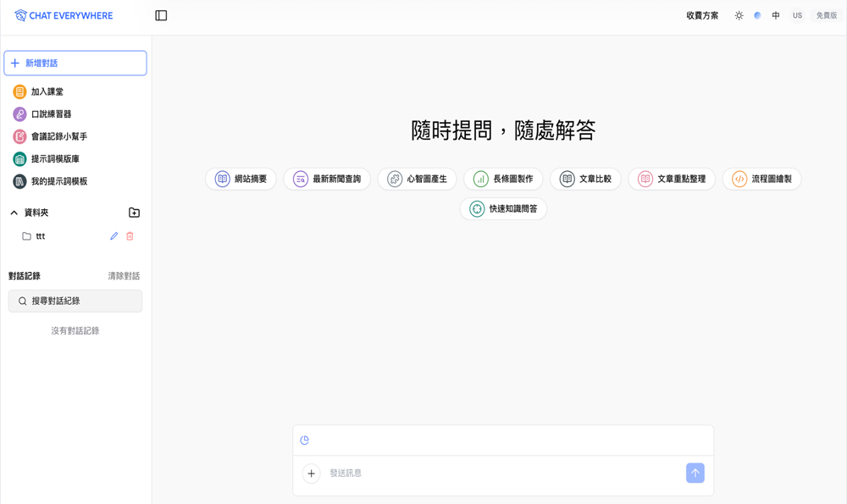Viewport: 847px width, 504px height.
Task: Choose the 快速知識問答 quick action
Action: click(503, 208)
